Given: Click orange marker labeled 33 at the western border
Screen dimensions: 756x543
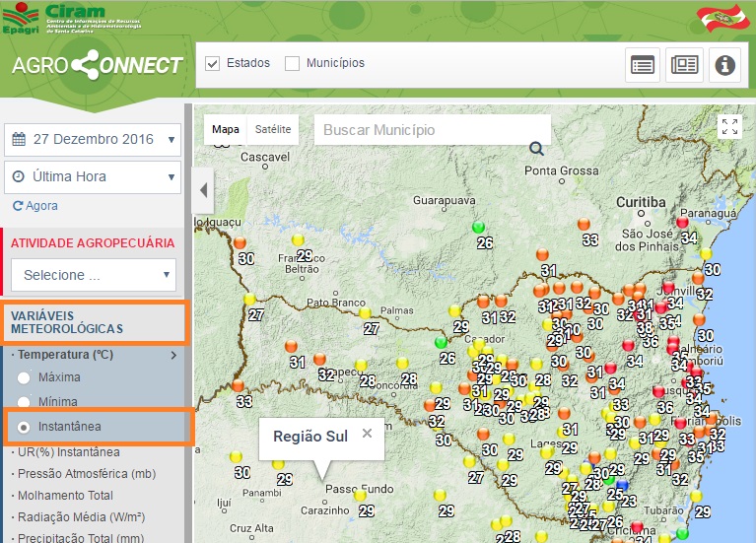Looking at the screenshot, I should 238,385.
